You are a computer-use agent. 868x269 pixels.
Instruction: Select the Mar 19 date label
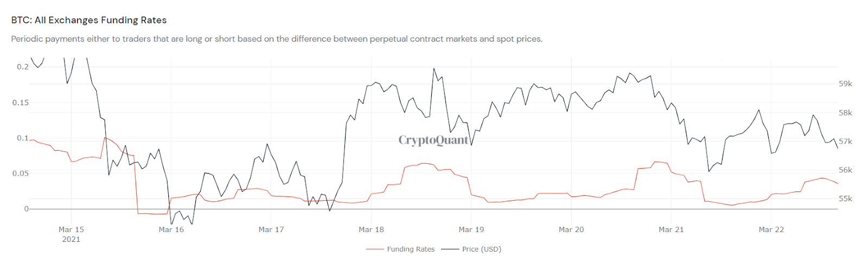point(471,230)
